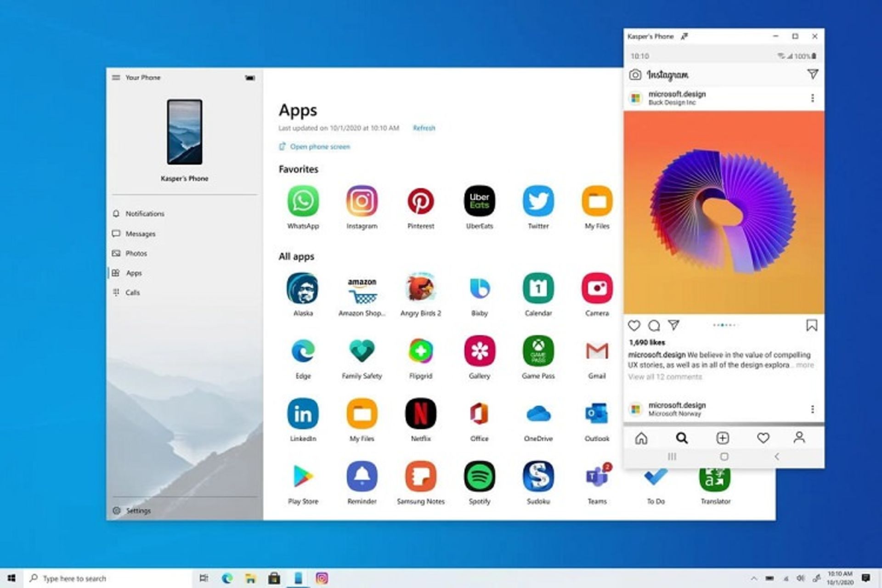This screenshot has width=882, height=588.
Task: Open Instagram from the Windows taskbar
Action: click(322, 578)
